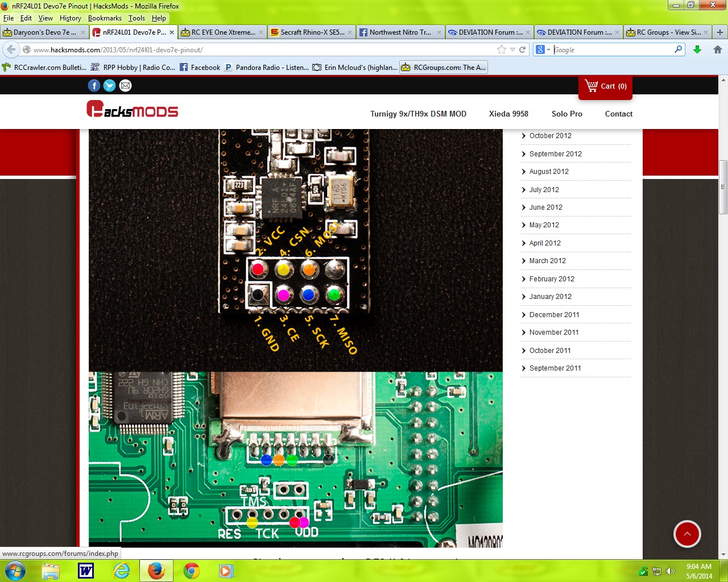
Task: Close the nRF24L01 Devo7e Pinout tab
Action: point(172,32)
